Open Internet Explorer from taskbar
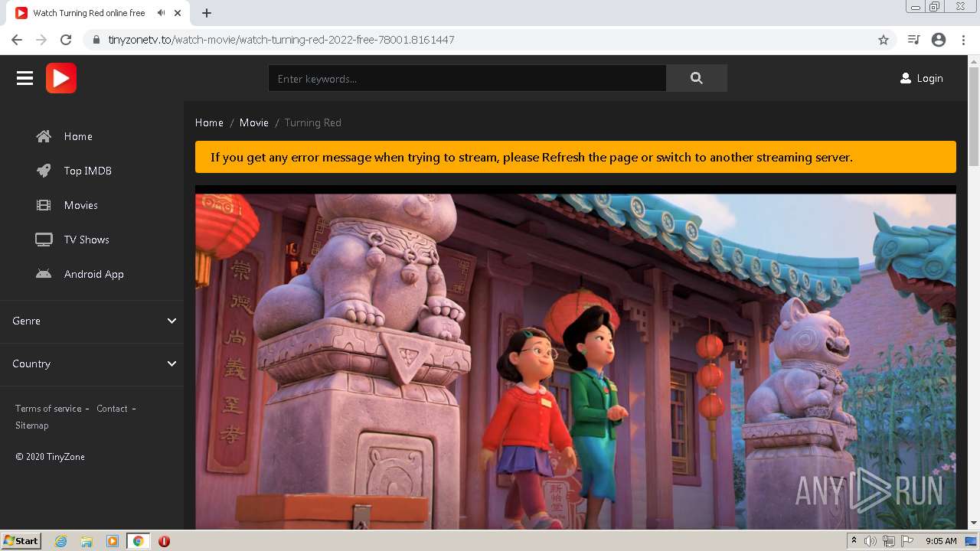 pyautogui.click(x=61, y=541)
